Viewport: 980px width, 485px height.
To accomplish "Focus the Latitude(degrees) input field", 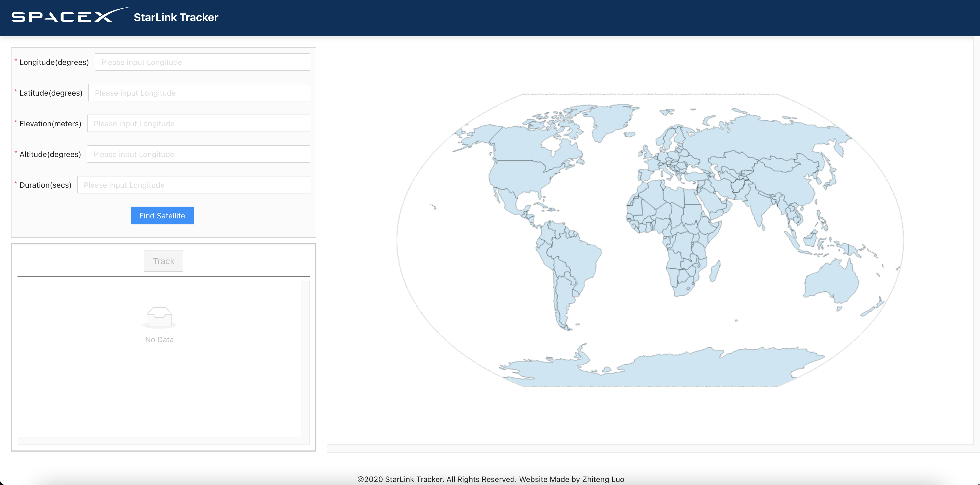I will [199, 93].
